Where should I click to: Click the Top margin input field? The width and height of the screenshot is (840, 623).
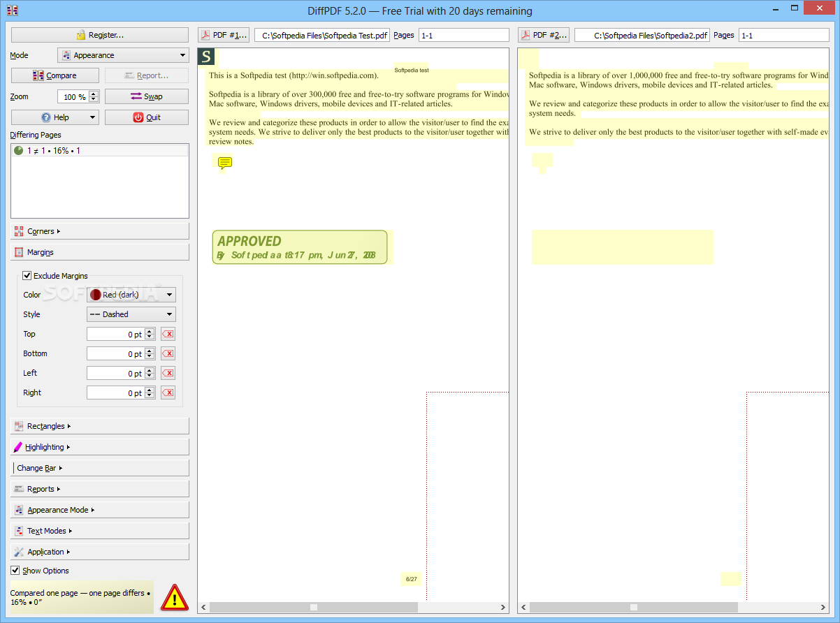point(115,335)
